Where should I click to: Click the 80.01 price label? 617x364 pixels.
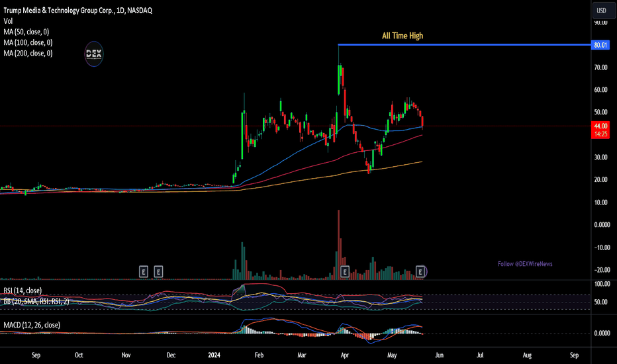click(600, 45)
